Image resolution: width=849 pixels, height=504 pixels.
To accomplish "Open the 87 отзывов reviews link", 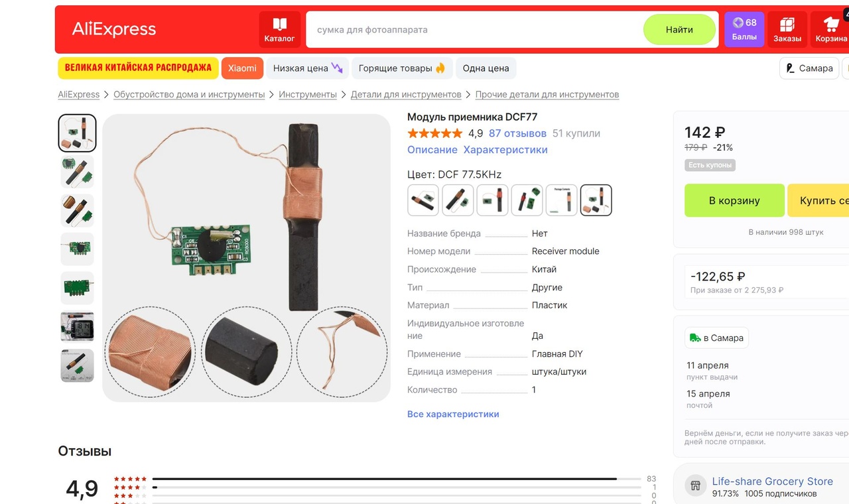I will [517, 133].
